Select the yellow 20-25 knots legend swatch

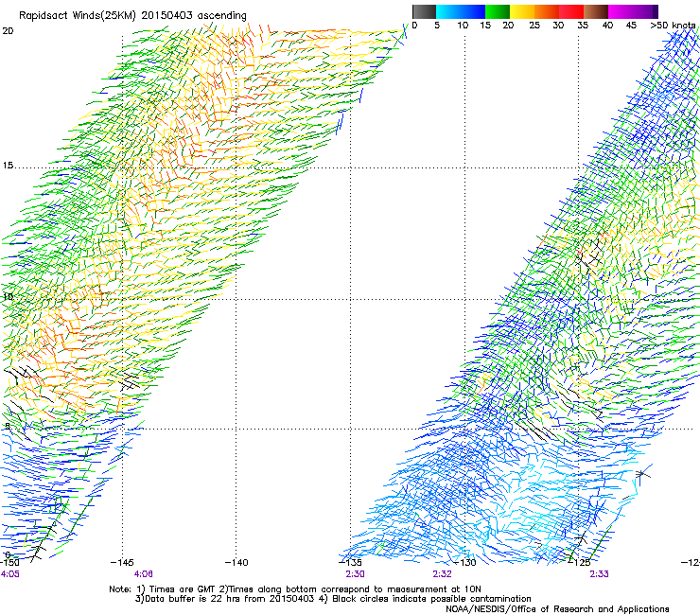pos(522,11)
